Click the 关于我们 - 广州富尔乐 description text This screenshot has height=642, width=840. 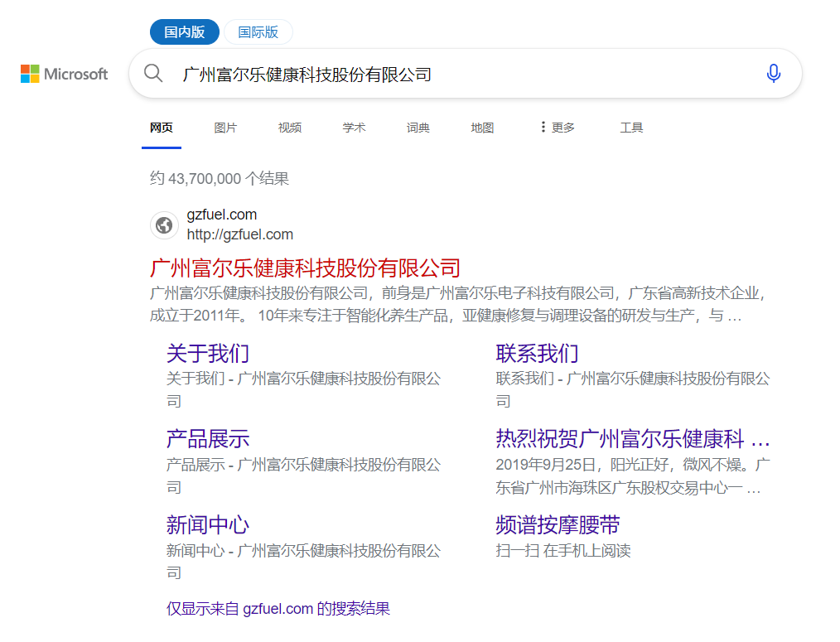[x=303, y=389]
